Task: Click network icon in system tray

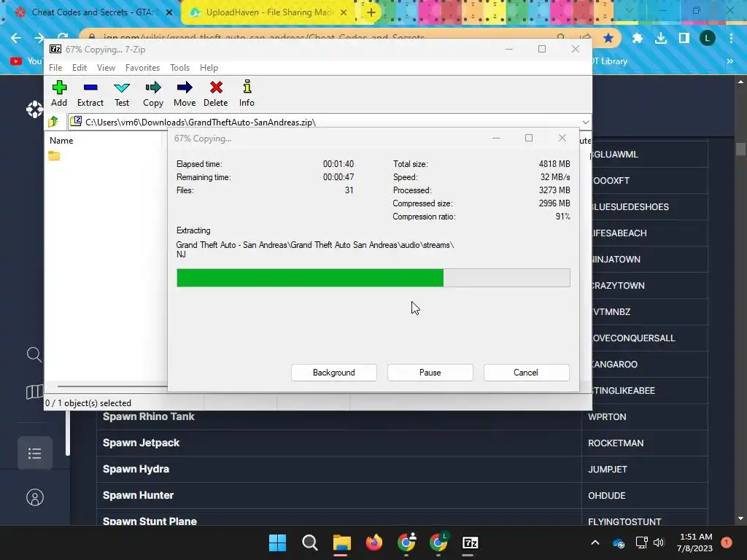Action: point(641,542)
